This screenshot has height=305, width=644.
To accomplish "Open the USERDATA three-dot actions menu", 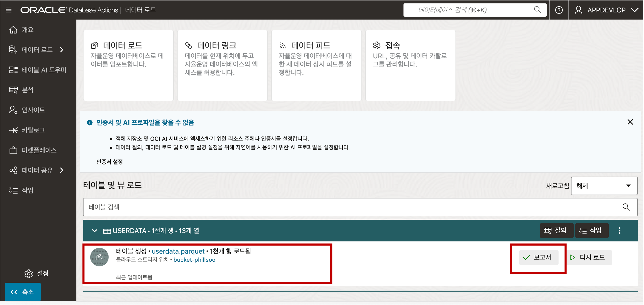I will tap(619, 231).
